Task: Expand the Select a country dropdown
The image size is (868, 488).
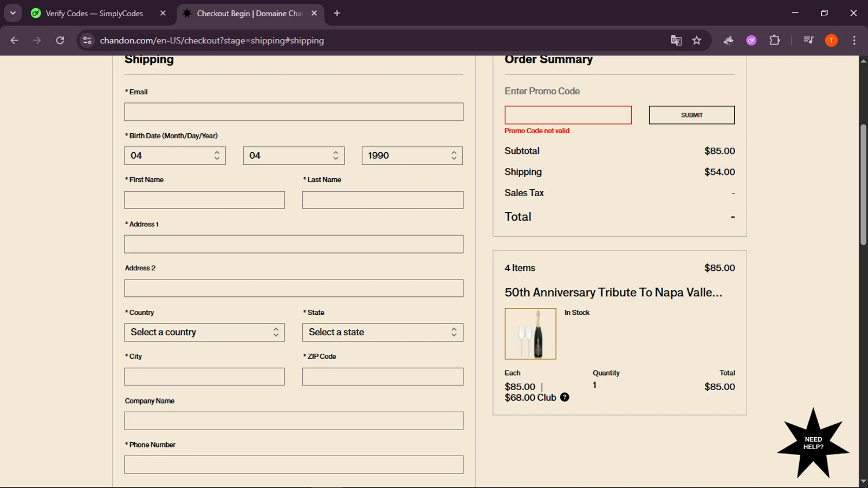Action: pyautogui.click(x=204, y=332)
